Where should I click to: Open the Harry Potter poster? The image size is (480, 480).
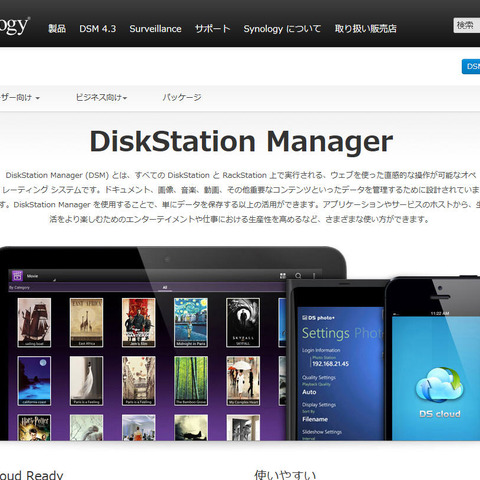click(34, 427)
